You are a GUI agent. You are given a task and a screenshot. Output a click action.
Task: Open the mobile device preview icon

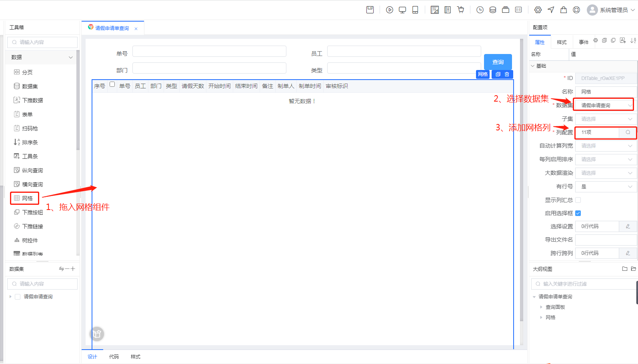point(415,10)
